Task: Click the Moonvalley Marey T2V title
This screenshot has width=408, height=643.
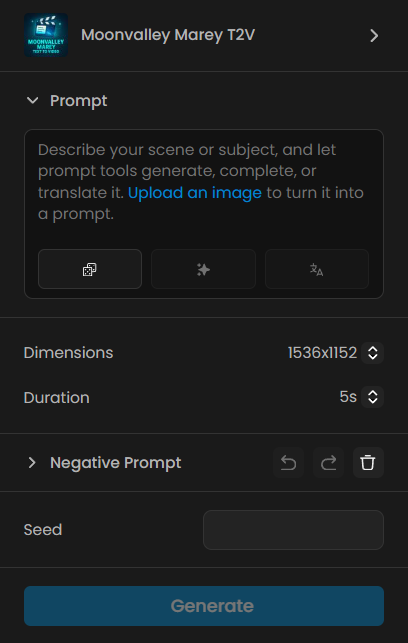Action: [168, 35]
